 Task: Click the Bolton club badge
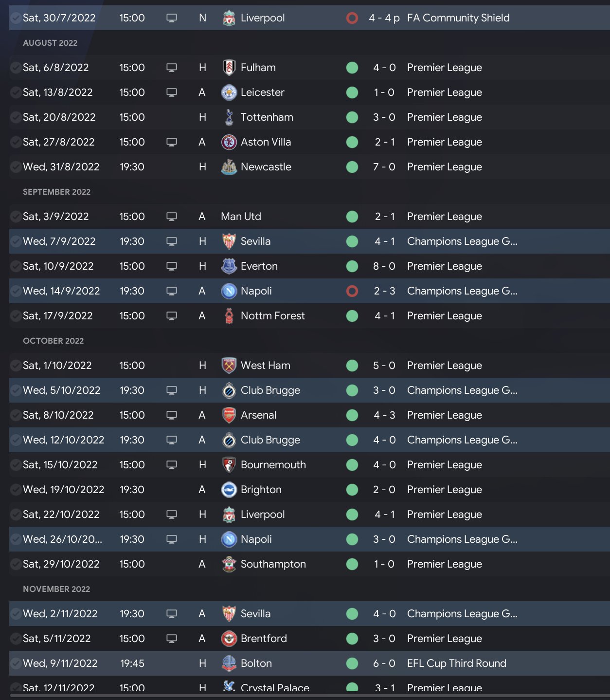point(229,663)
